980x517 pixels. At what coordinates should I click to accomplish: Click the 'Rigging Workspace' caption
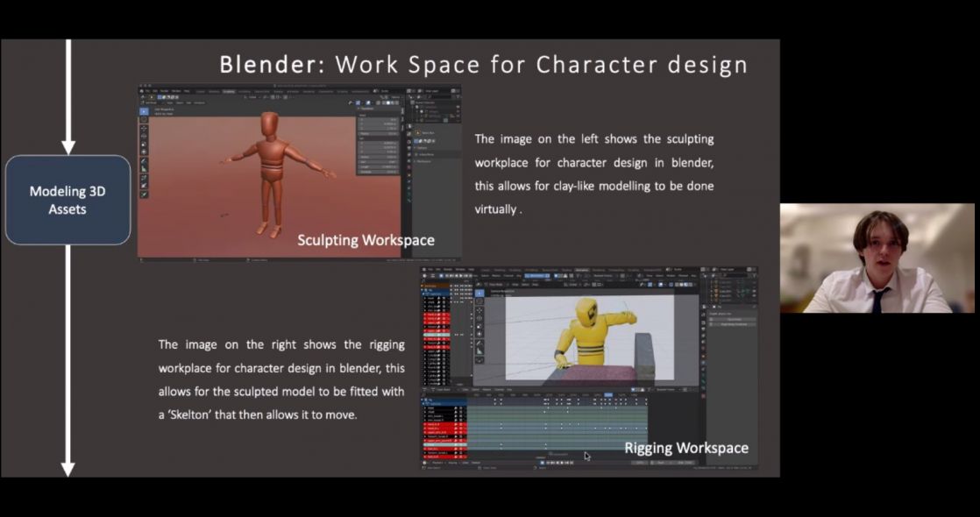[x=686, y=448]
